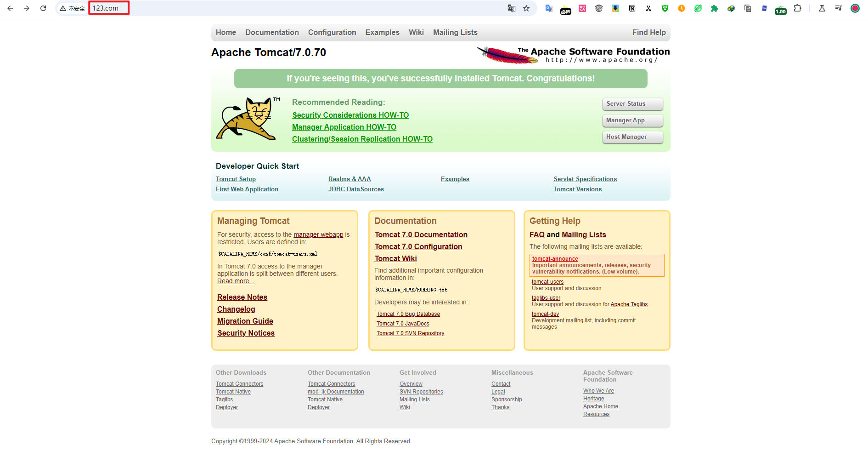The height and width of the screenshot is (451, 868).
Task: Open the Migration Guide link
Action: 245,321
